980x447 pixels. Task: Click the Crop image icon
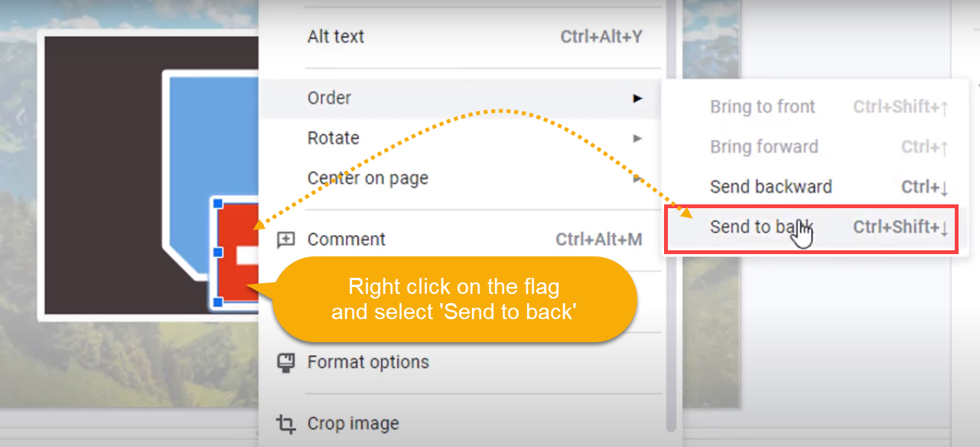286,423
